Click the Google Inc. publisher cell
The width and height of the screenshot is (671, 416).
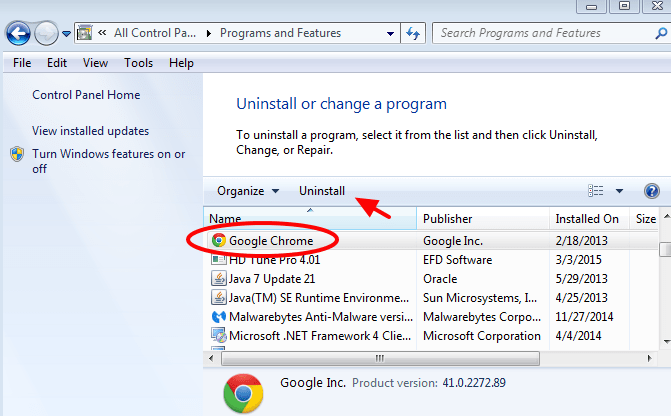[x=453, y=241]
